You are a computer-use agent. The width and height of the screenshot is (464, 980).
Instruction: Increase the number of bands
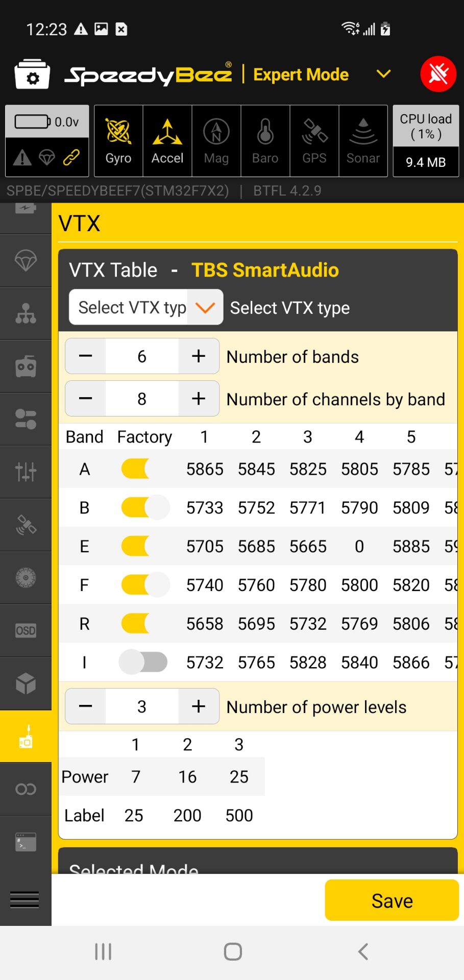(199, 356)
